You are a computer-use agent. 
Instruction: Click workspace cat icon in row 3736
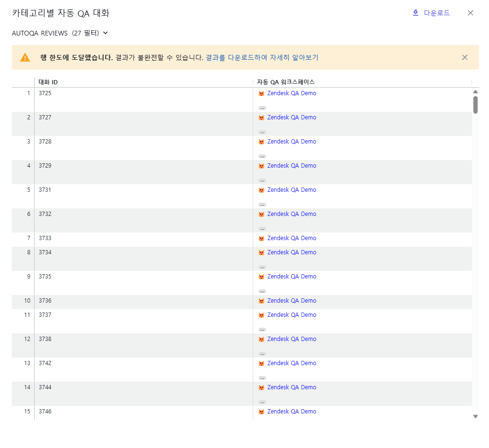pos(261,301)
